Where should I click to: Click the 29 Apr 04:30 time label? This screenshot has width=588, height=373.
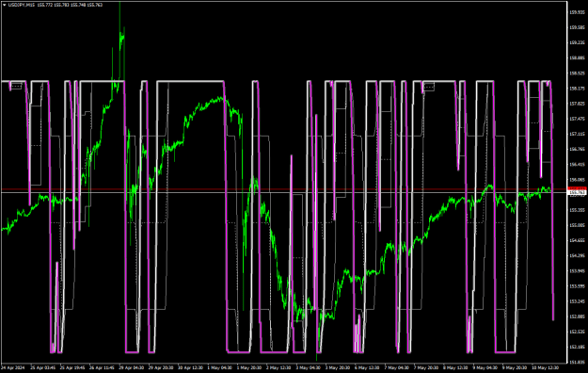coord(132,367)
